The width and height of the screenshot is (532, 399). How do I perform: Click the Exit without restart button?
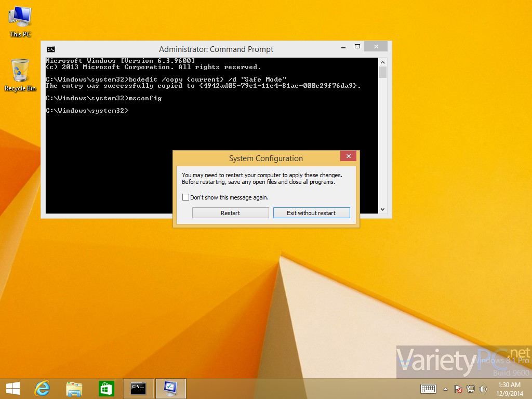(x=311, y=212)
